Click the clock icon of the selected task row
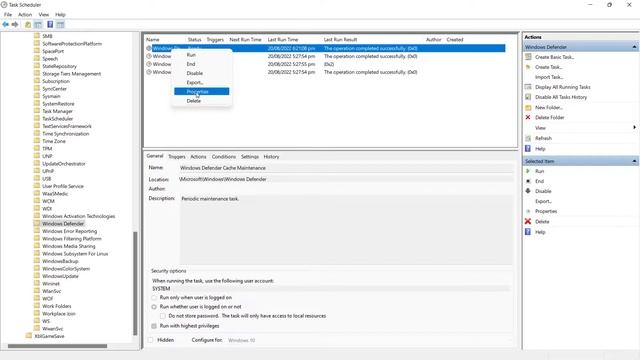640x360 pixels. click(x=149, y=48)
